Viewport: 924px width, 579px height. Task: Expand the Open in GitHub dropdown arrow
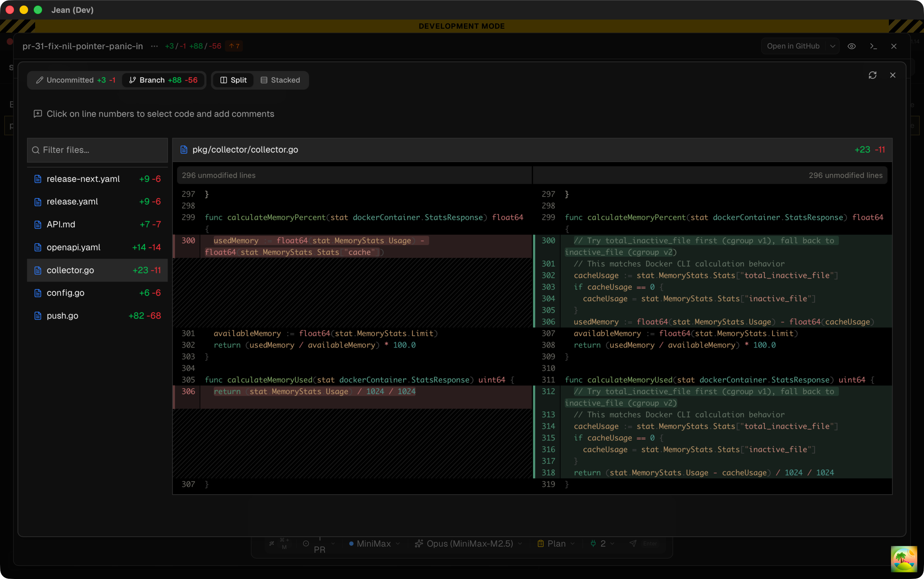point(832,46)
